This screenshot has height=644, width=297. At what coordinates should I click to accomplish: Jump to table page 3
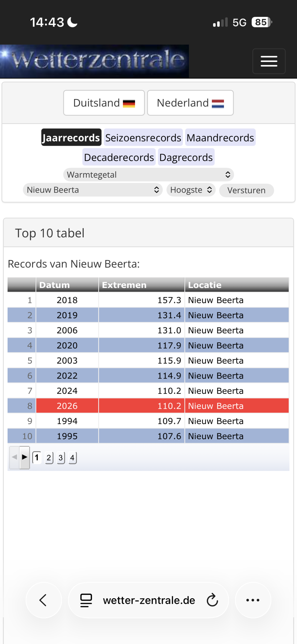pos(61,458)
